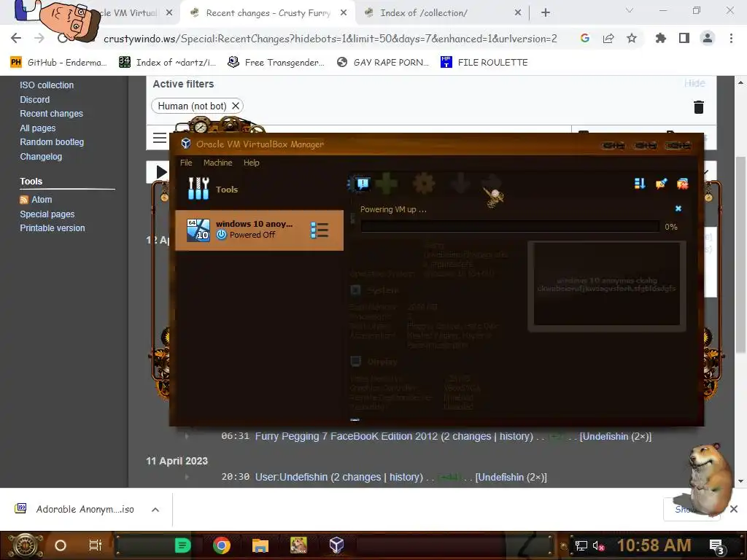Expand the User:Undefishin changes row
The height and width of the screenshot is (560, 747).
186,477
